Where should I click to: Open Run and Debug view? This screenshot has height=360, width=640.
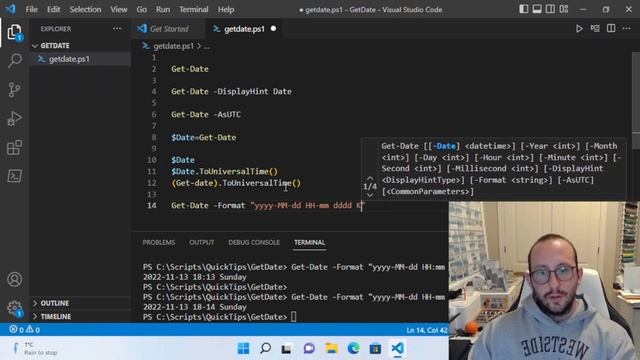pyautogui.click(x=14, y=118)
